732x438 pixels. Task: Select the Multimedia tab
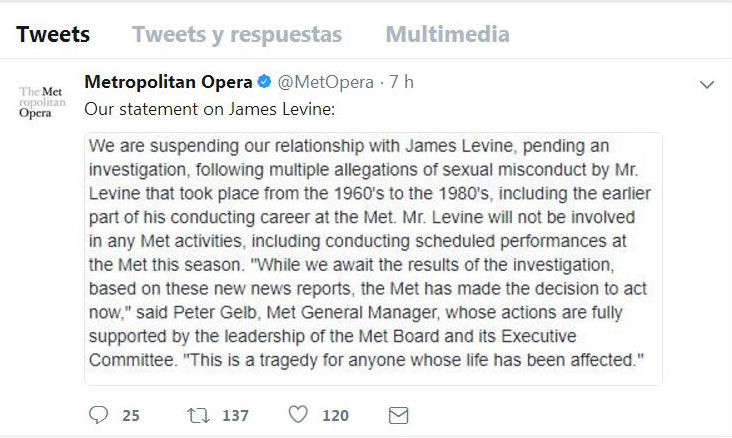point(447,34)
